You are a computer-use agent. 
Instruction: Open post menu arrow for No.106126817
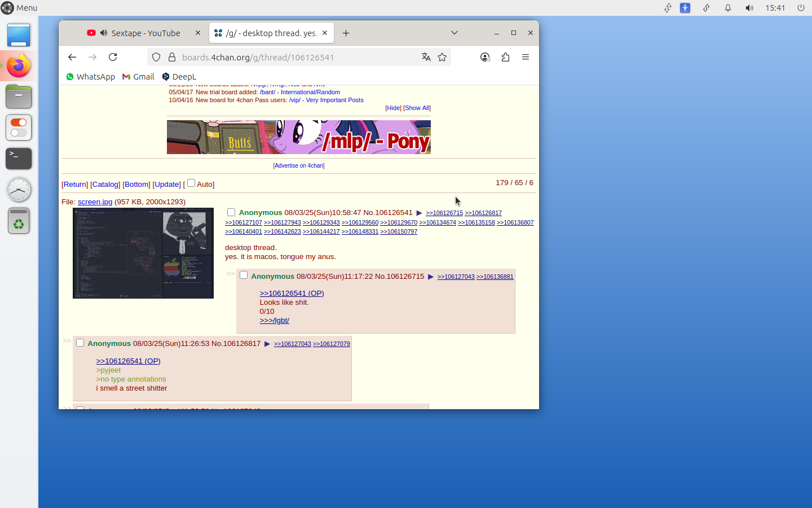tap(267, 344)
